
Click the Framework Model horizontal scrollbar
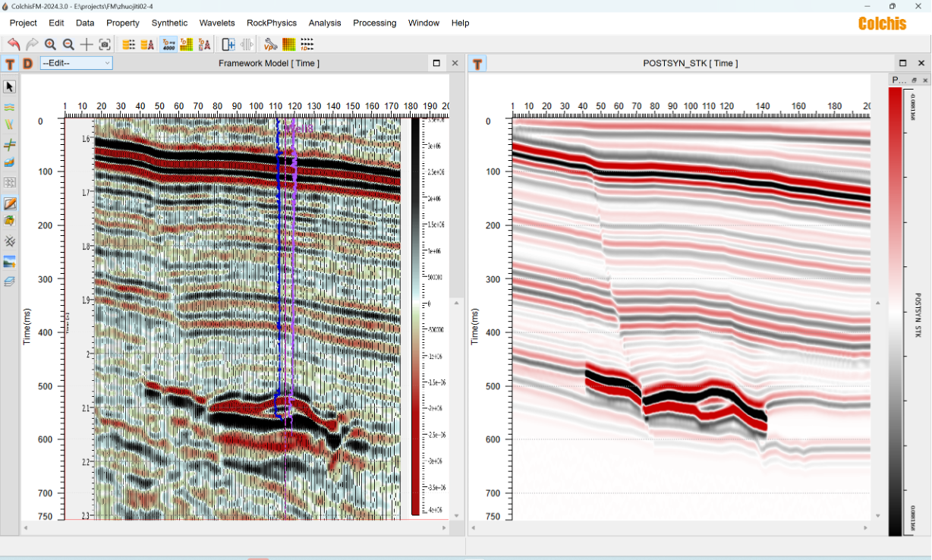236,527
